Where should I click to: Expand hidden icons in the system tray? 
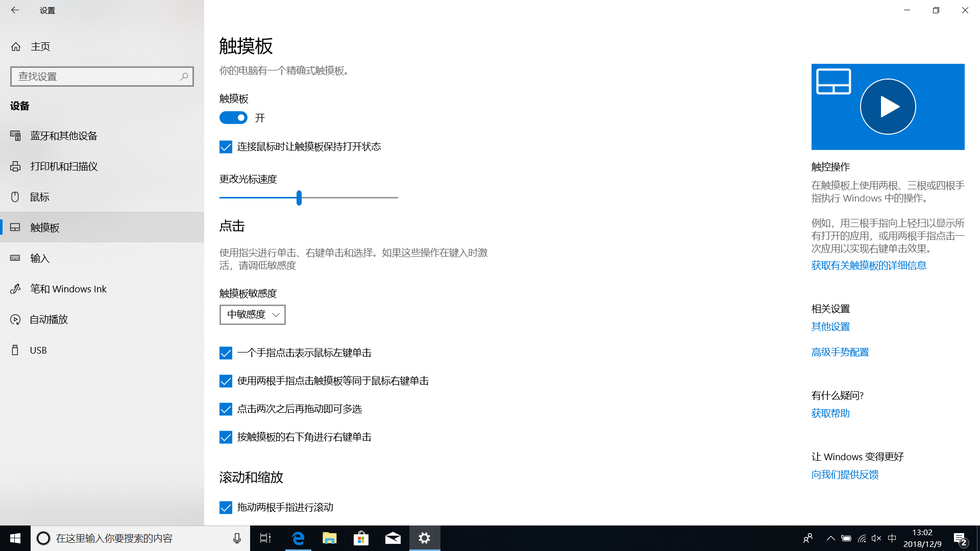tap(830, 538)
